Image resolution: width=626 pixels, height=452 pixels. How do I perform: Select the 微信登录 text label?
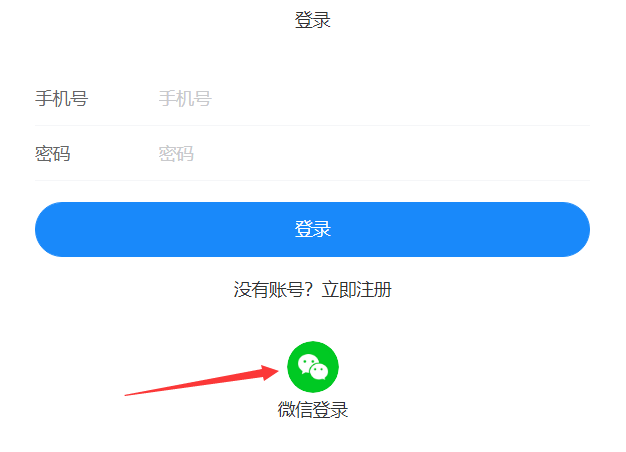tap(313, 410)
